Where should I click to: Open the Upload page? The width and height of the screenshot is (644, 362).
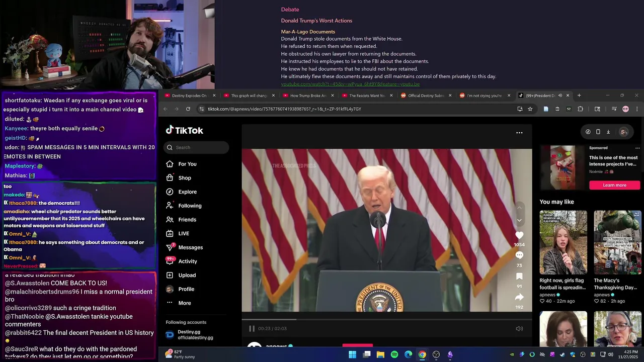coord(181,275)
